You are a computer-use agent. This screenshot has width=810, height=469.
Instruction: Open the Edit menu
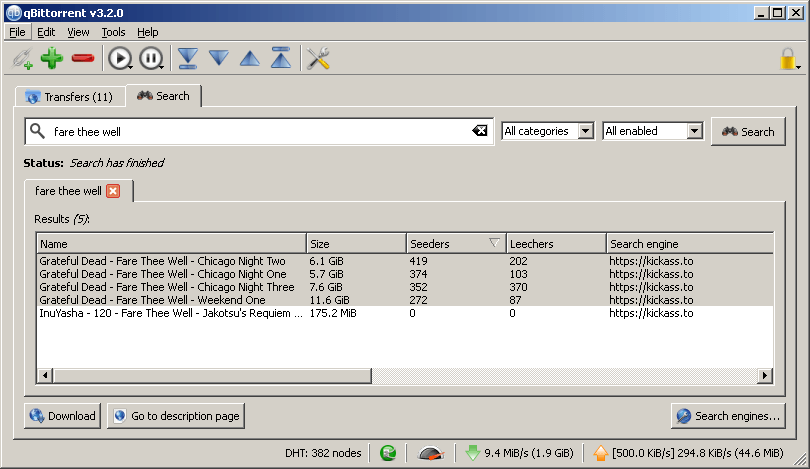point(46,32)
